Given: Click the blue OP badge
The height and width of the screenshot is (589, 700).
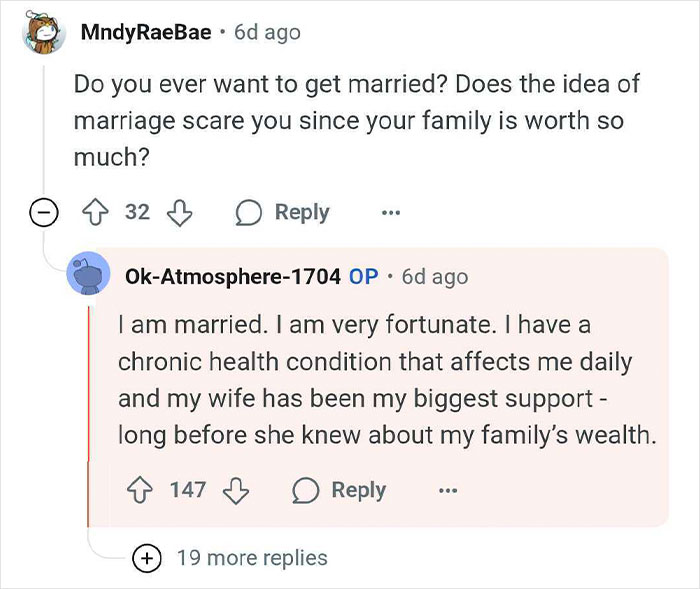Looking at the screenshot, I should [364, 276].
